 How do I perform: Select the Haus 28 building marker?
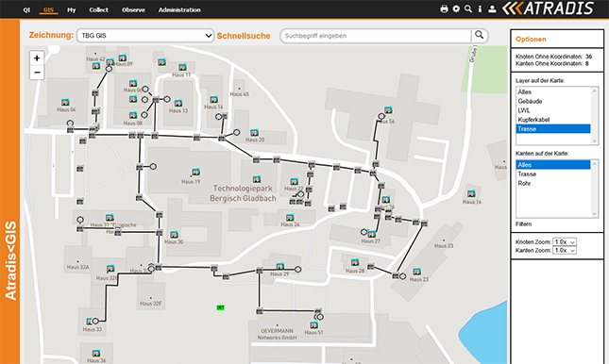coord(355,263)
